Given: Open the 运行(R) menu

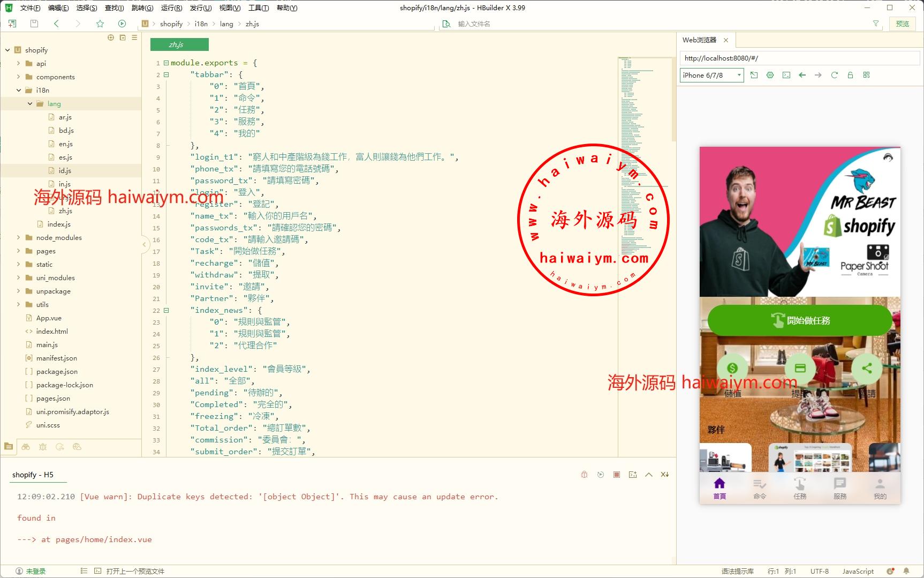Looking at the screenshot, I should [171, 7].
